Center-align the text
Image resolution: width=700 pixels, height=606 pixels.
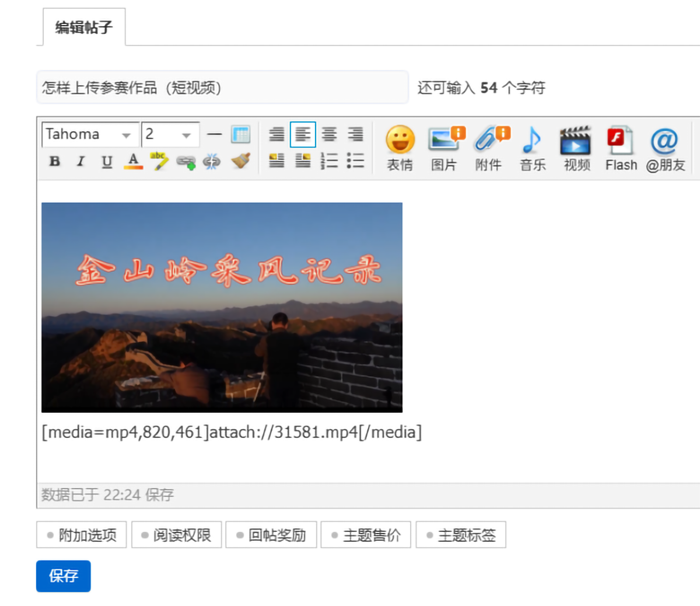coord(330,134)
